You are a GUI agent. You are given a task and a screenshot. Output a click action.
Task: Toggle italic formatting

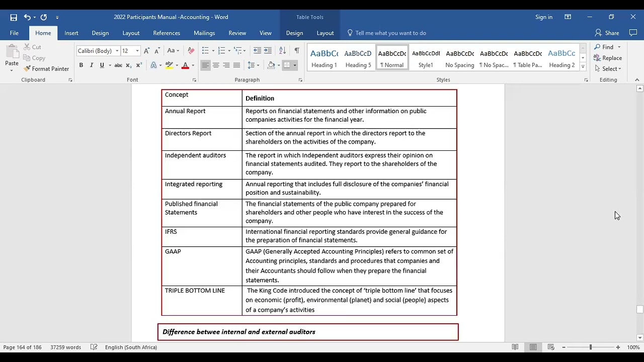coord(92,65)
